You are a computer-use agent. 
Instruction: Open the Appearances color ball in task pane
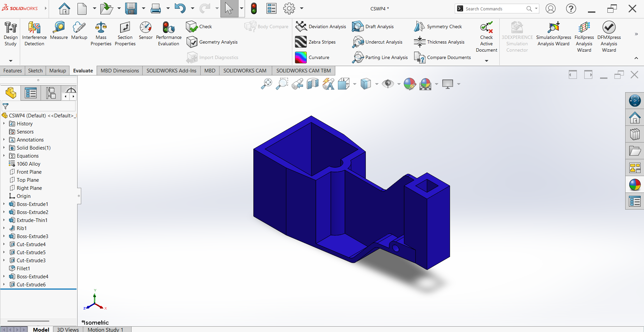[x=635, y=184]
